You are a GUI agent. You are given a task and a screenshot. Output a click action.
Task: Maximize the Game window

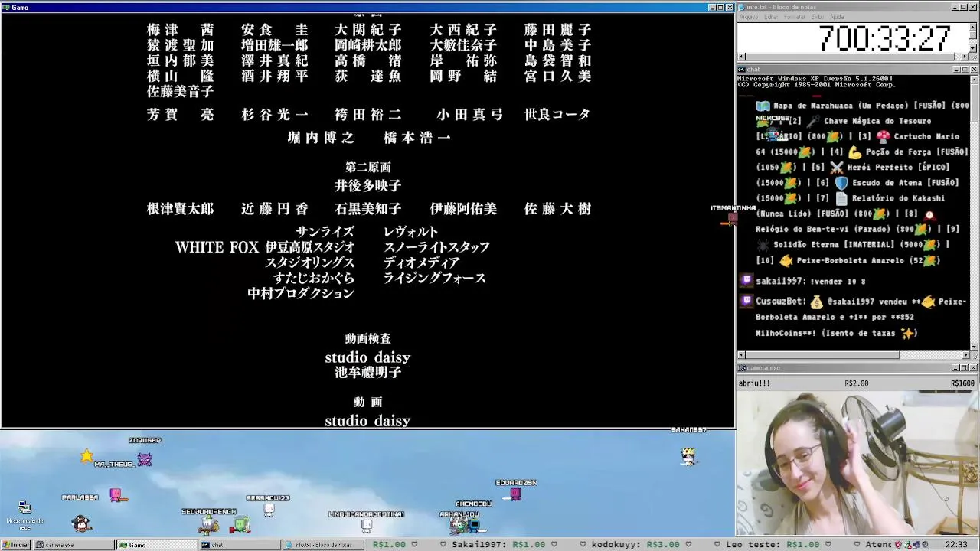[720, 7]
